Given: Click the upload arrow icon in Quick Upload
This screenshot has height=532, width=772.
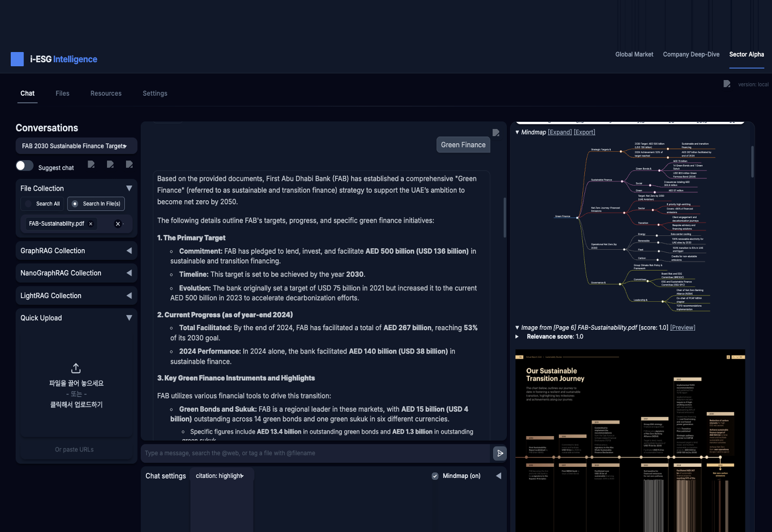Looking at the screenshot, I should tap(76, 368).
